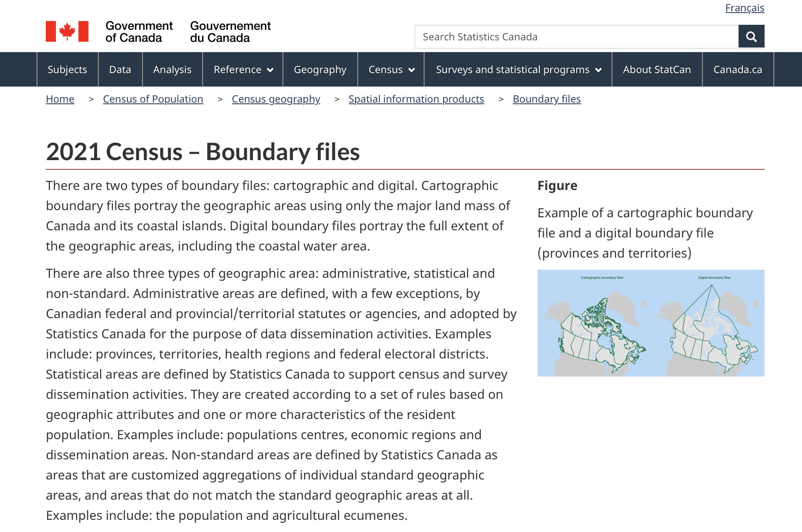802x532 pixels.
Task: Open the Geography menu item
Action: point(320,69)
